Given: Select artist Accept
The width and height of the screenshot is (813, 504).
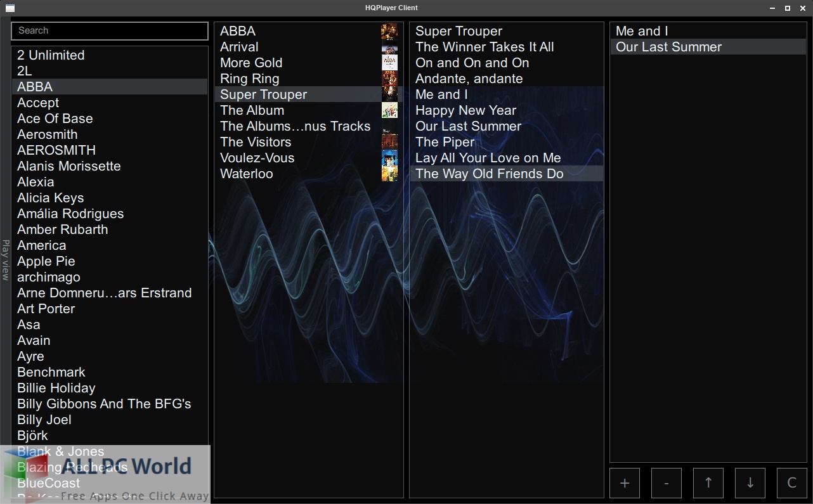Looking at the screenshot, I should click(x=110, y=103).
